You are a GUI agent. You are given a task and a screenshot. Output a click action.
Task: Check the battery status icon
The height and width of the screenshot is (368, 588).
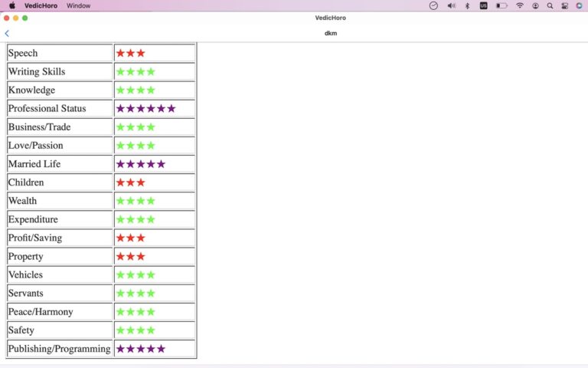501,5
